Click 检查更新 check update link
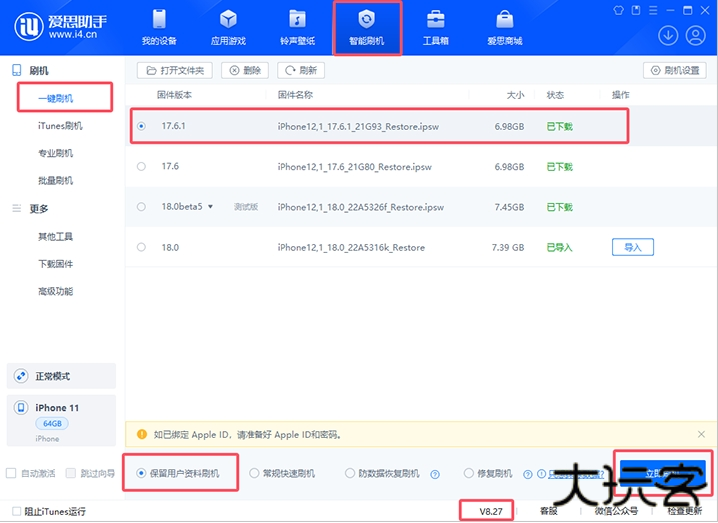Viewport: 718px width, 523px height. click(x=684, y=511)
